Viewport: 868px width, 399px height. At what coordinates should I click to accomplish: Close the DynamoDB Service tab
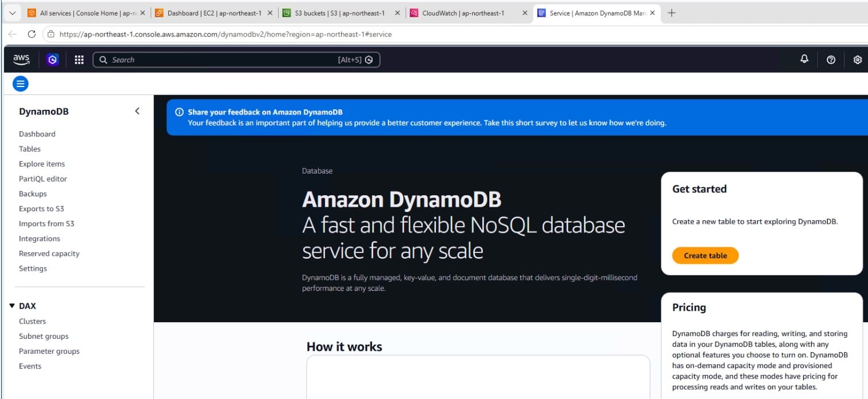(x=652, y=13)
